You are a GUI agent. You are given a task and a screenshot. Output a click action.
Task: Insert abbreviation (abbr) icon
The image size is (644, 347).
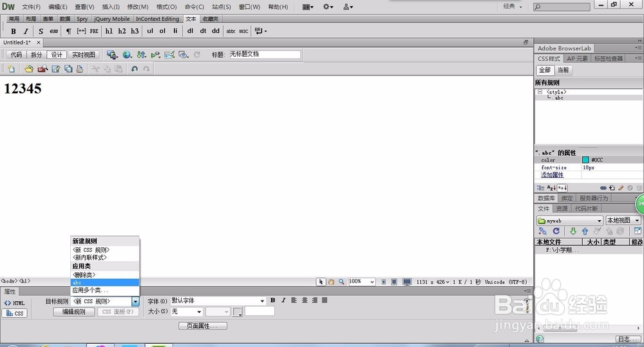point(231,31)
